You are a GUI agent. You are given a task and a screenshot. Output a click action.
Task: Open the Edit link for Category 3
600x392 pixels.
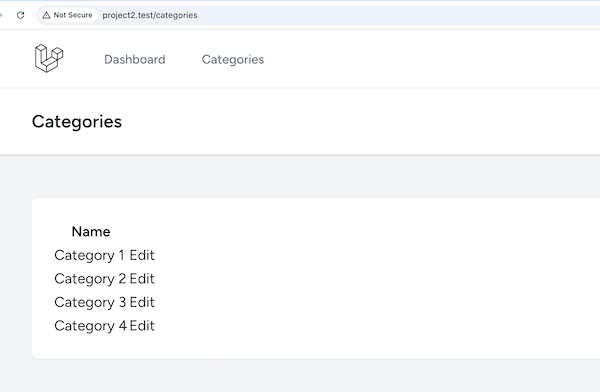(x=142, y=302)
